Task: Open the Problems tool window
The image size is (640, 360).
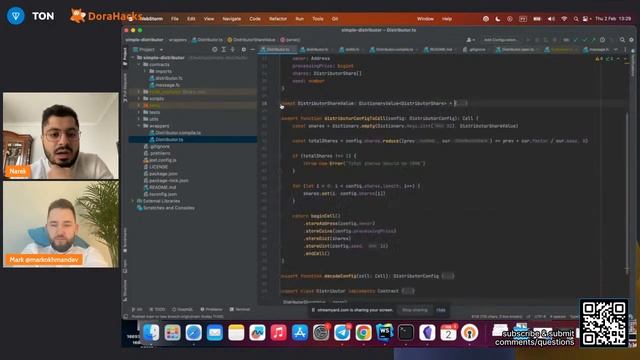Action: click(x=211, y=309)
